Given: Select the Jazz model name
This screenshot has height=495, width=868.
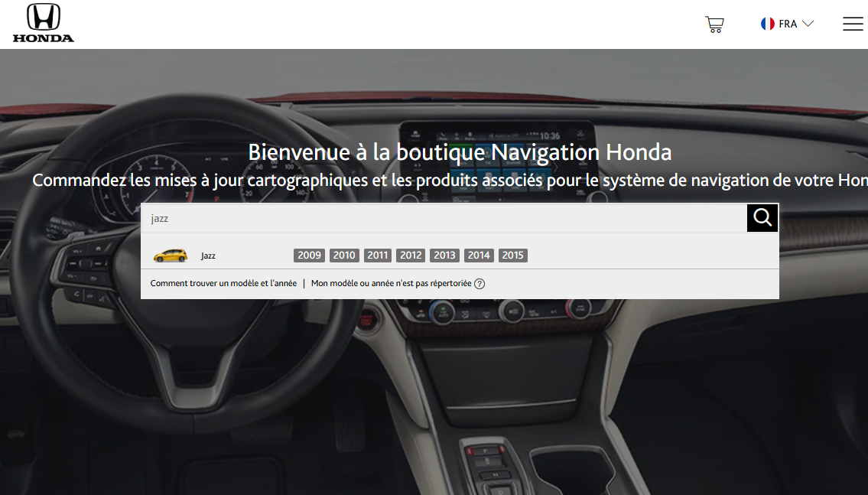Looking at the screenshot, I should click(208, 256).
